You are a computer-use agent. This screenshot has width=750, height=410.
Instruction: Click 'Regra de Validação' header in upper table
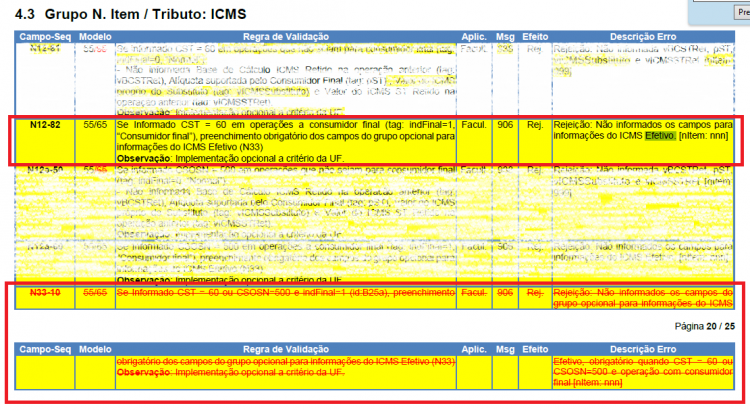pyautogui.click(x=286, y=37)
